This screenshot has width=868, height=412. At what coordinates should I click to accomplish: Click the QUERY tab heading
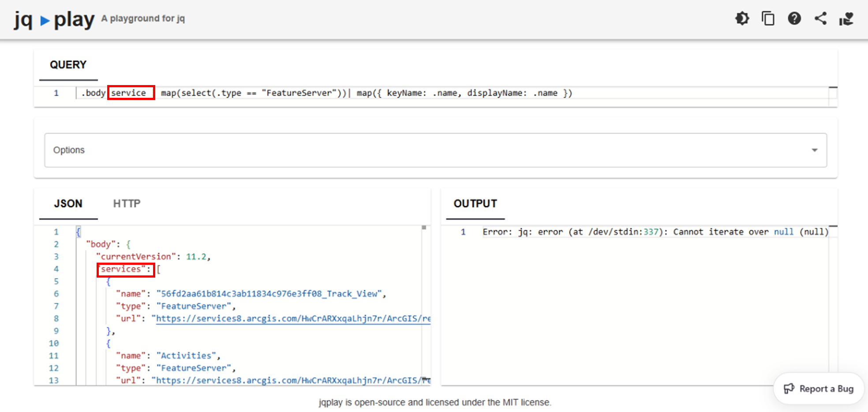[x=68, y=65]
